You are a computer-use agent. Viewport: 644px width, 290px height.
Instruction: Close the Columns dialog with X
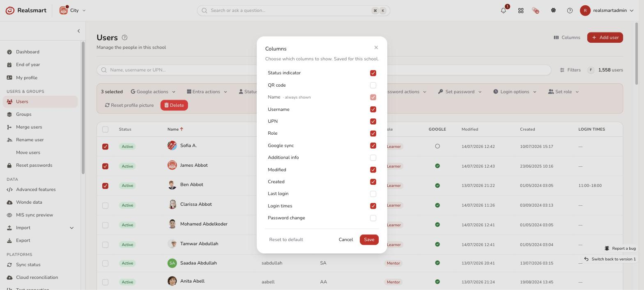(x=376, y=48)
